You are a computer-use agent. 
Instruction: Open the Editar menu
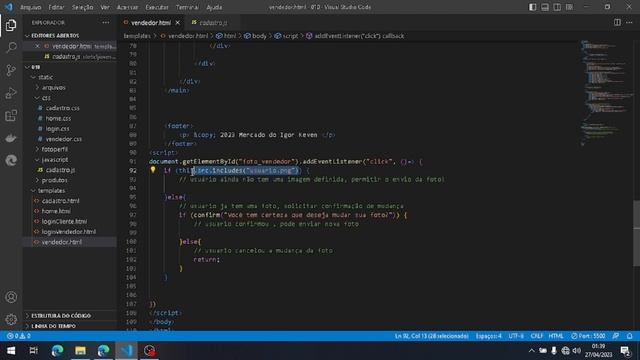[x=56, y=7]
